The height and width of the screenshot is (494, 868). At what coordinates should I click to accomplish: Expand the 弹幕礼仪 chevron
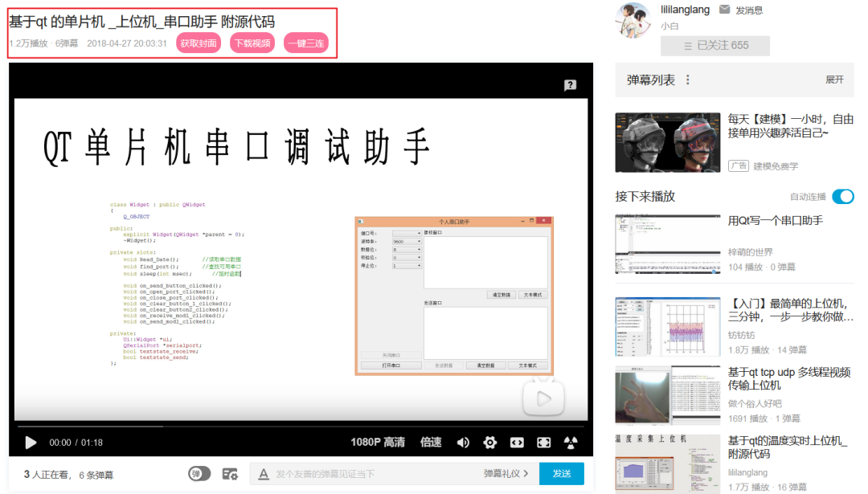pyautogui.click(x=526, y=474)
